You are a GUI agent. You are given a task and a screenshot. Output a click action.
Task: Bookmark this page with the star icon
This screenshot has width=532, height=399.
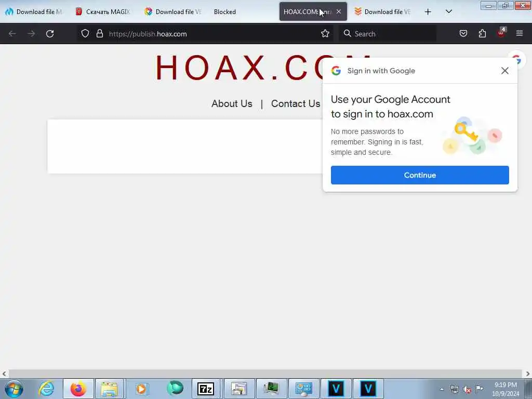(325, 34)
